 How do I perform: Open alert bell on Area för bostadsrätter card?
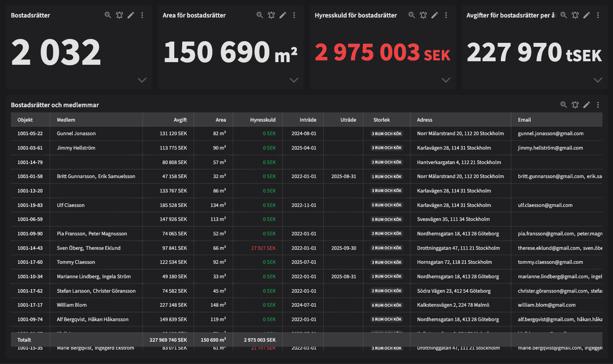coord(271,15)
